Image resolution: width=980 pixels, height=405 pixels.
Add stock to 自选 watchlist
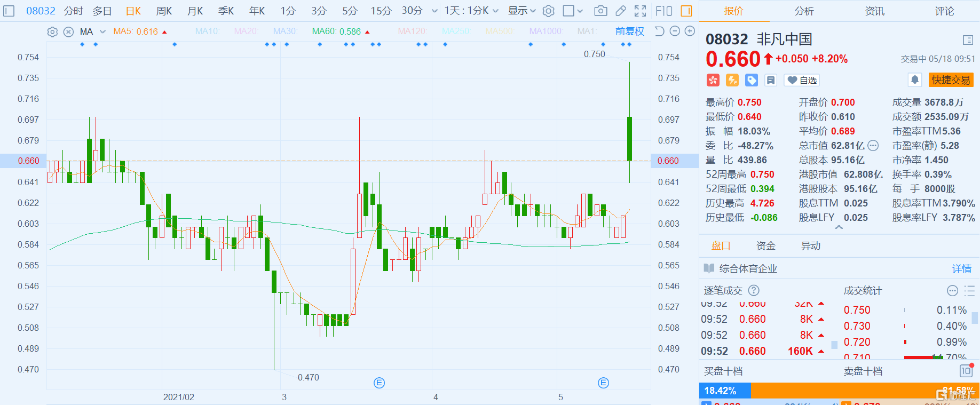[x=802, y=80]
